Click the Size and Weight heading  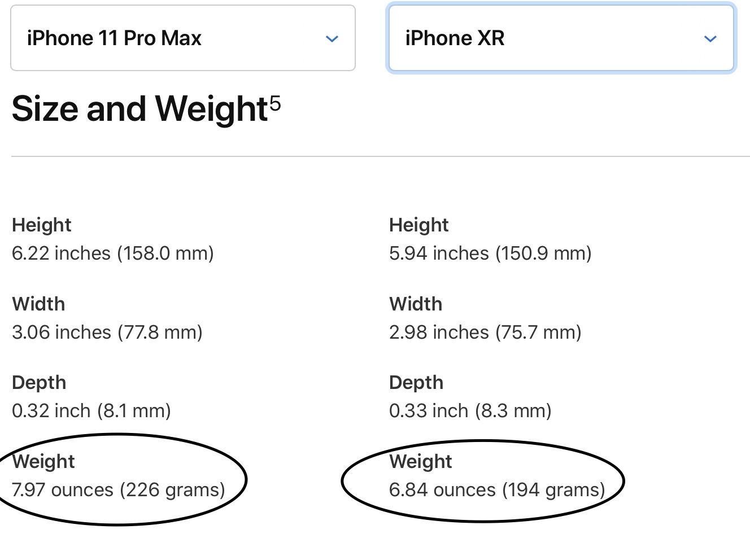[x=139, y=108]
